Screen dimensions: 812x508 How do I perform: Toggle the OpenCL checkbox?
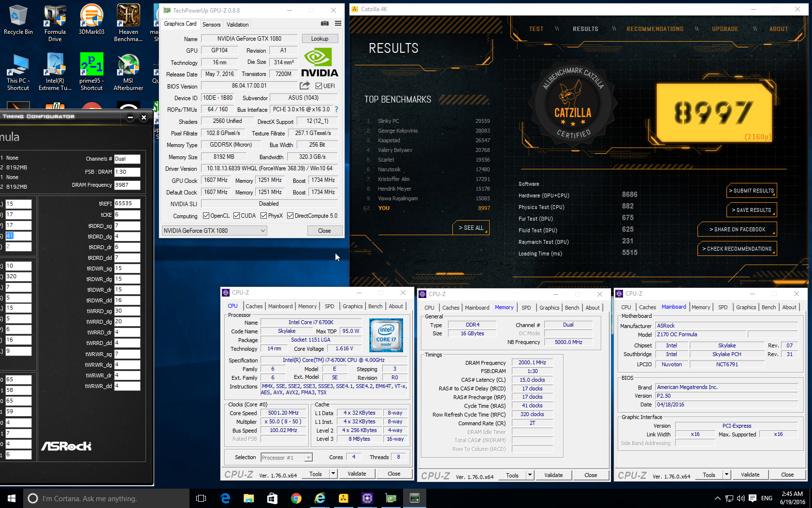(206, 216)
